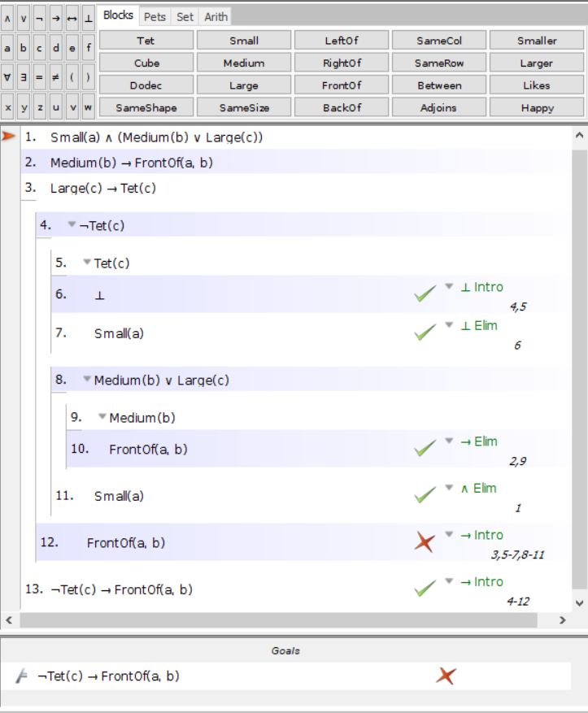This screenshot has width=588, height=713.
Task: Insert constant e from the keypad
Action: coord(72,48)
